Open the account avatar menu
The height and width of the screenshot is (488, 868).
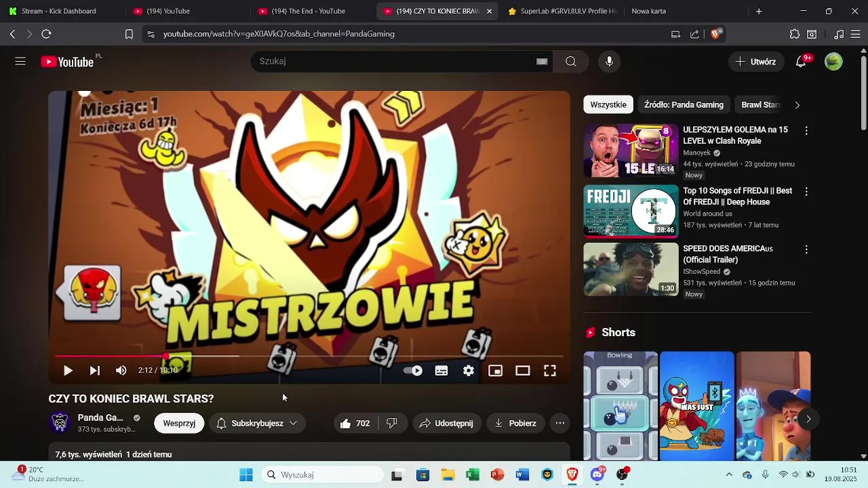pos(833,62)
